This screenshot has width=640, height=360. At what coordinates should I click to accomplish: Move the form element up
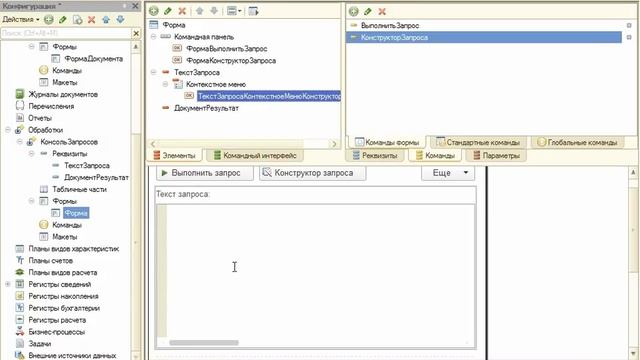[x=200, y=11]
